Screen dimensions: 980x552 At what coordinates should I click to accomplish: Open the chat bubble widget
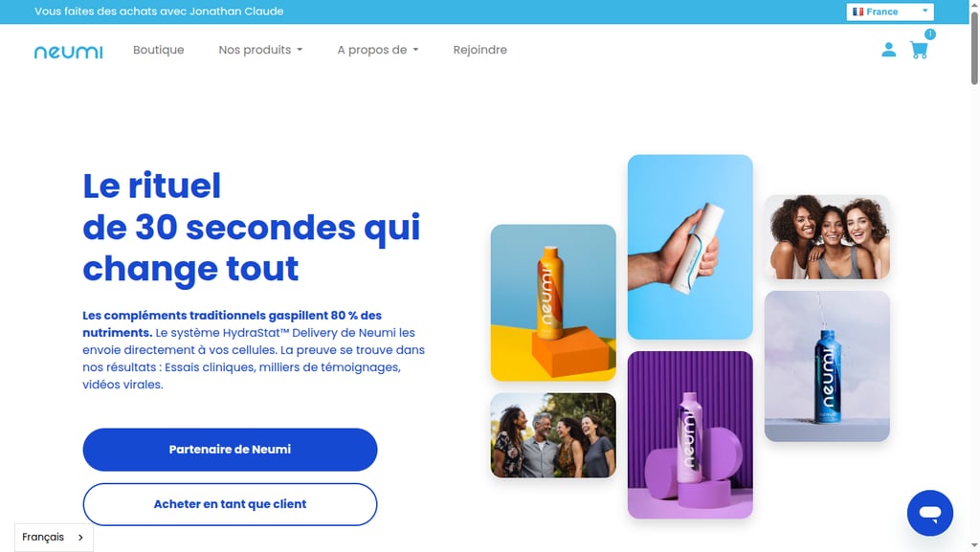click(x=930, y=513)
